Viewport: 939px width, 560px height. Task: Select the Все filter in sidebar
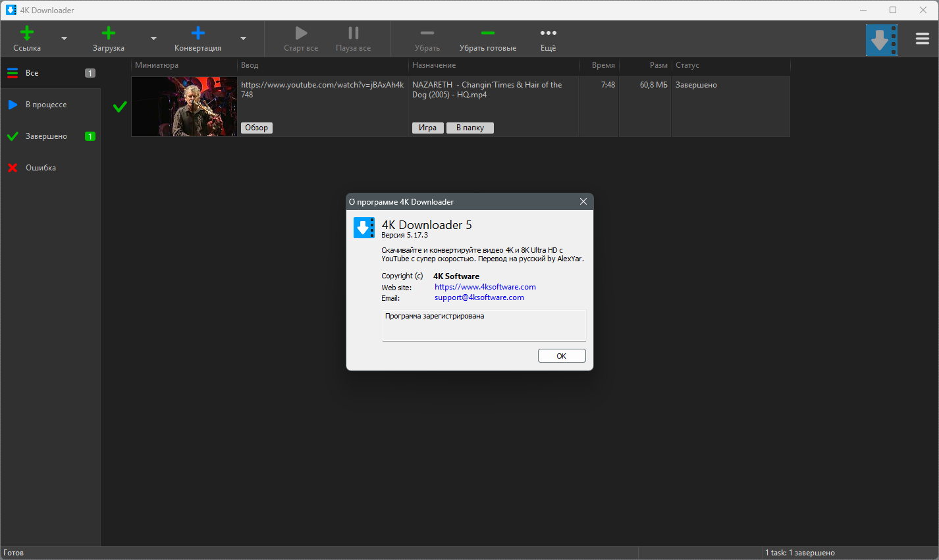coord(51,73)
